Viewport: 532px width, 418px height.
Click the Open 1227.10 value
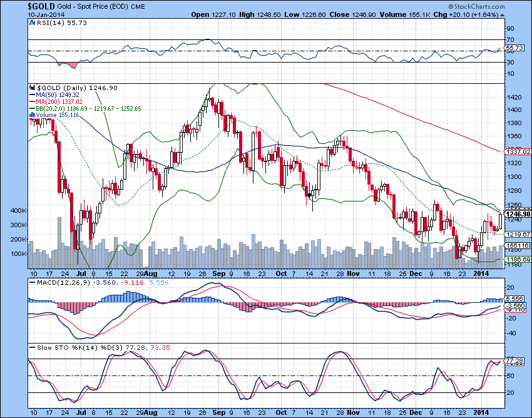(214, 14)
